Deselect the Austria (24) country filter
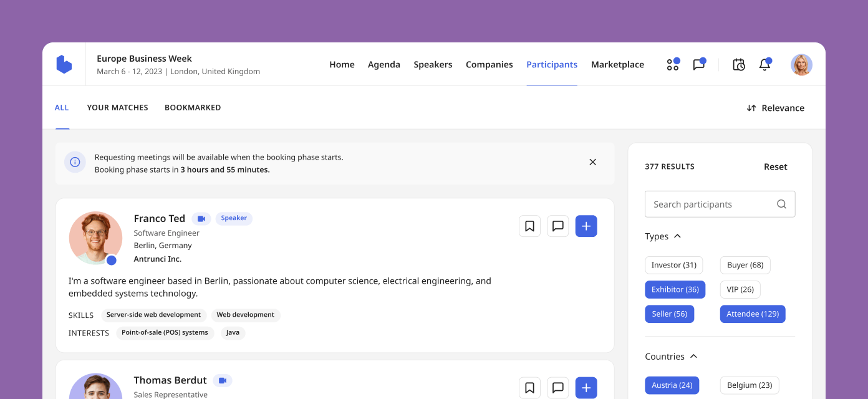Viewport: 868px width, 399px height. click(672, 385)
